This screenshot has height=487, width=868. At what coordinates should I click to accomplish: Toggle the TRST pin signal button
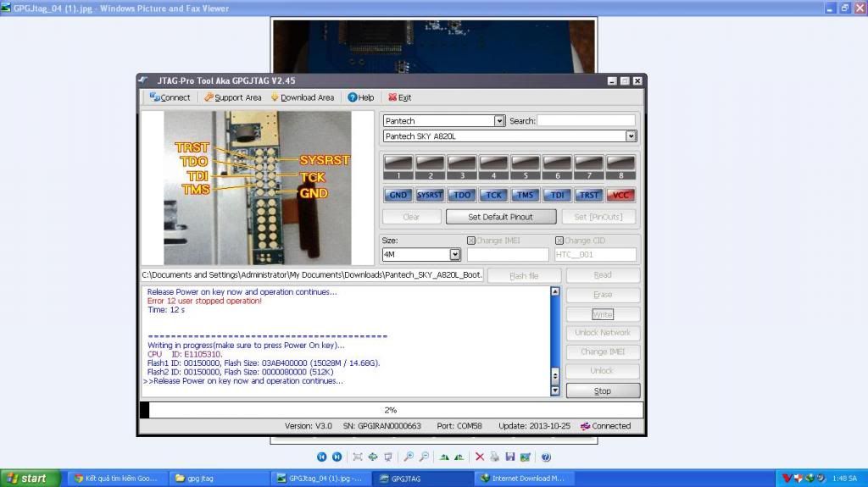(x=589, y=195)
